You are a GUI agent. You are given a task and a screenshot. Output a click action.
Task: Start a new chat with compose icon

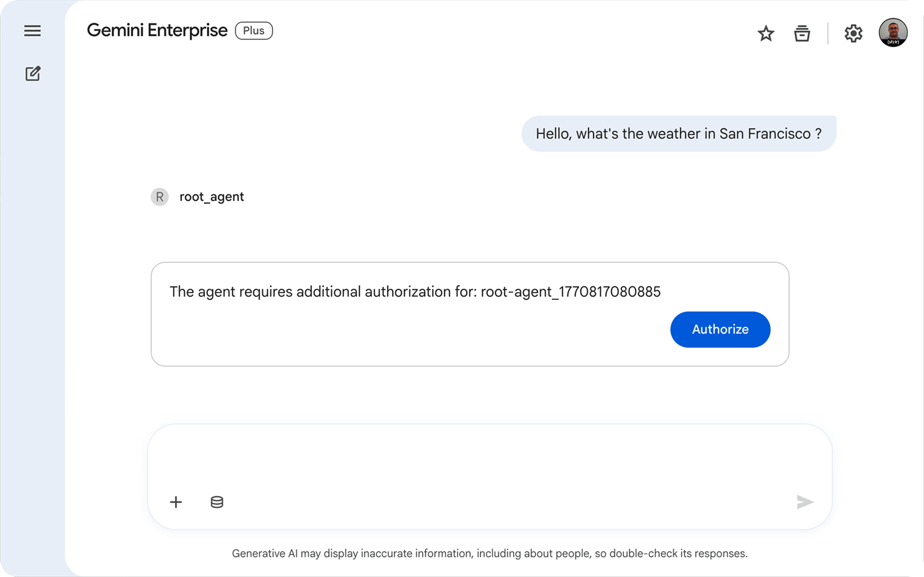click(x=32, y=74)
